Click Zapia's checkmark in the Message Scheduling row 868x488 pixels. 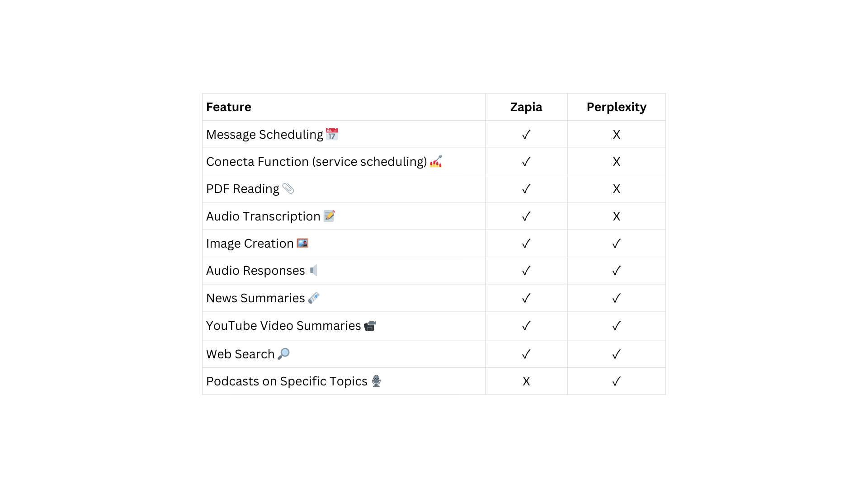pos(526,135)
